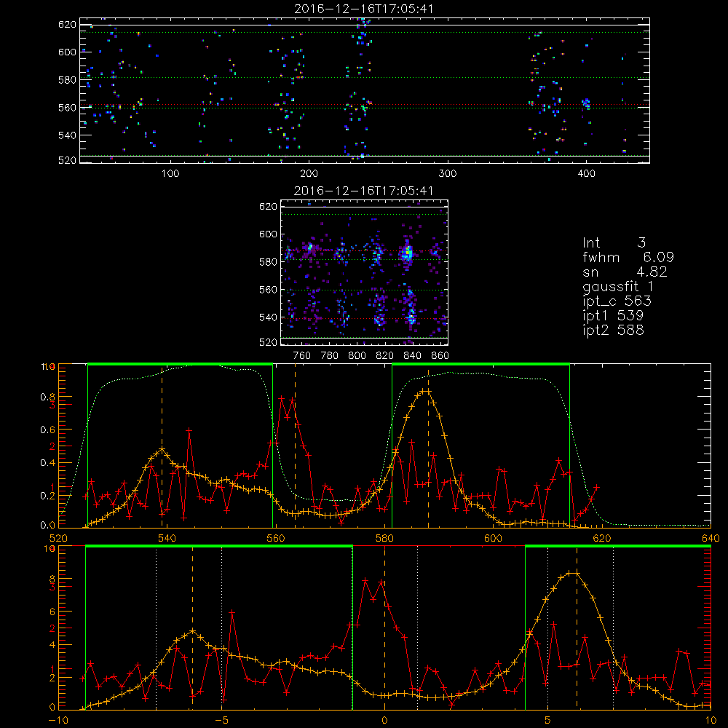The height and width of the screenshot is (728, 728).
Task: Click x-axis label 10 on bottom plot
Action: pyautogui.click(x=711, y=721)
